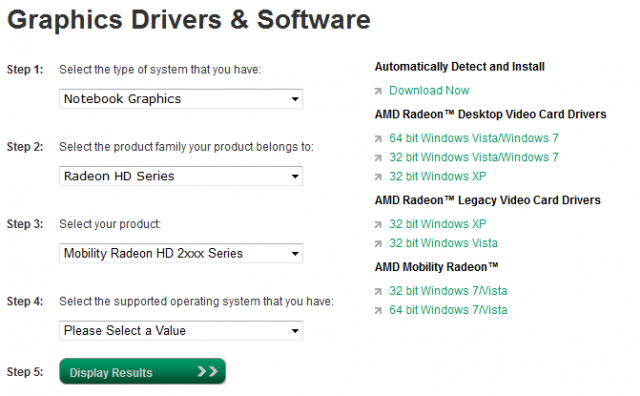The width and height of the screenshot is (640, 396).
Task: Open the Please Select a Value dropdown
Action: 181,331
